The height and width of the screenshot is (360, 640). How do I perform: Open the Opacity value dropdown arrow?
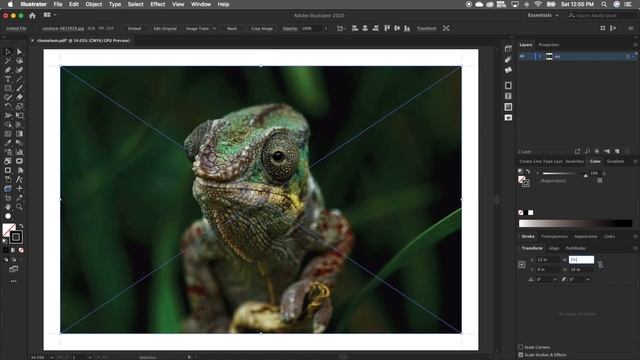coord(326,29)
